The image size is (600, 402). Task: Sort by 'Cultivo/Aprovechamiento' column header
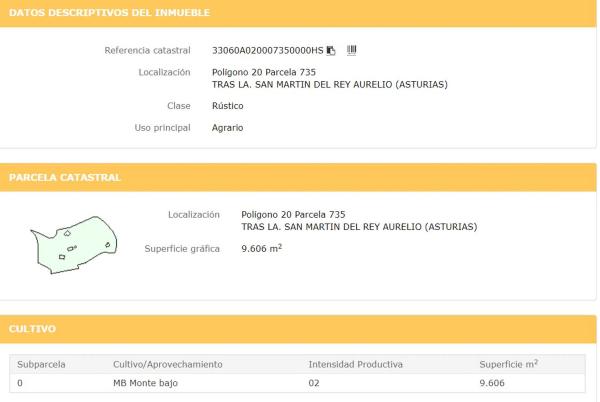pos(167,364)
